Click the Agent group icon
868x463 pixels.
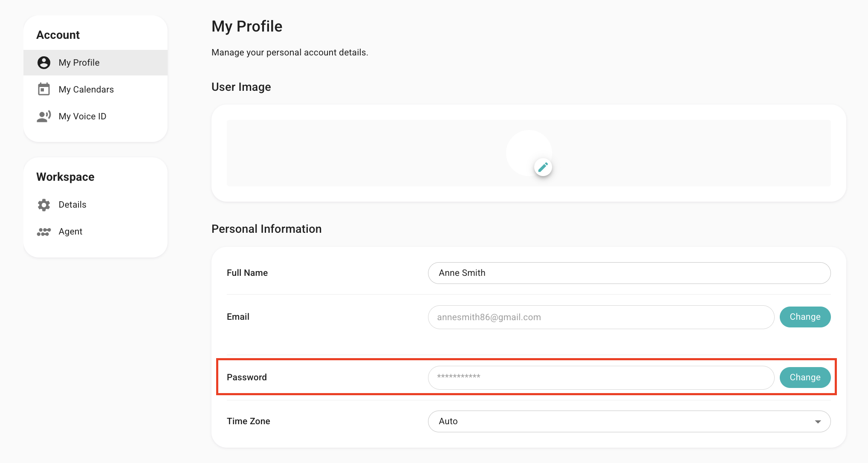click(44, 231)
